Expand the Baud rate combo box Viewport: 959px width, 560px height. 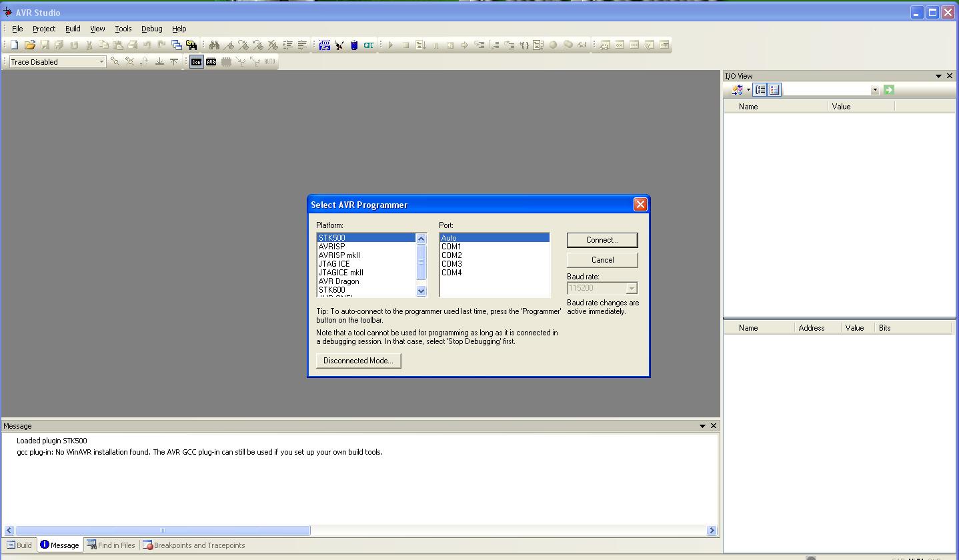[x=632, y=288]
